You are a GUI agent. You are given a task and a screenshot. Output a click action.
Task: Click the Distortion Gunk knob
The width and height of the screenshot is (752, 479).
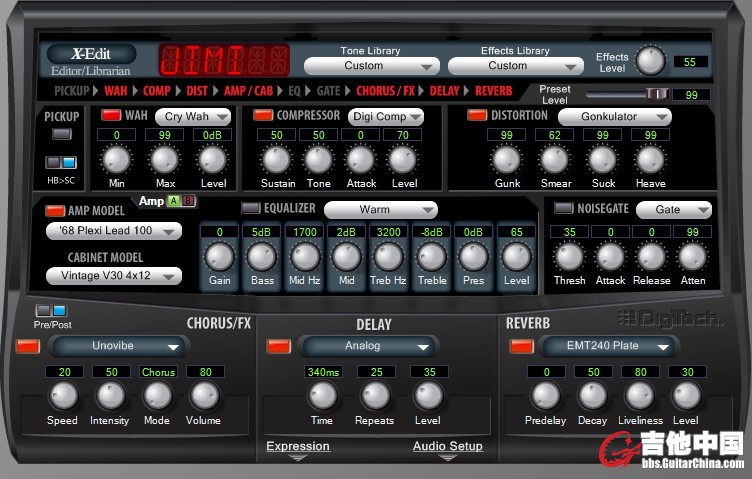pos(506,160)
